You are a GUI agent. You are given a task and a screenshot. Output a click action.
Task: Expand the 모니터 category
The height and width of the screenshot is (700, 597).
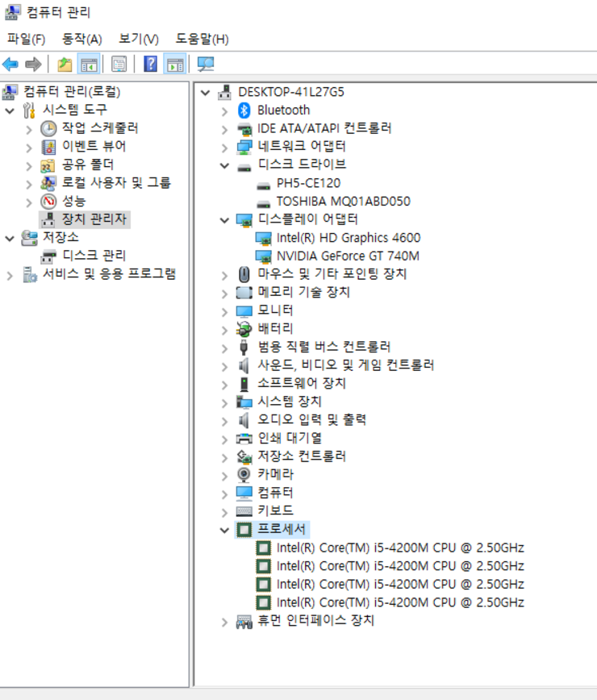point(224,311)
